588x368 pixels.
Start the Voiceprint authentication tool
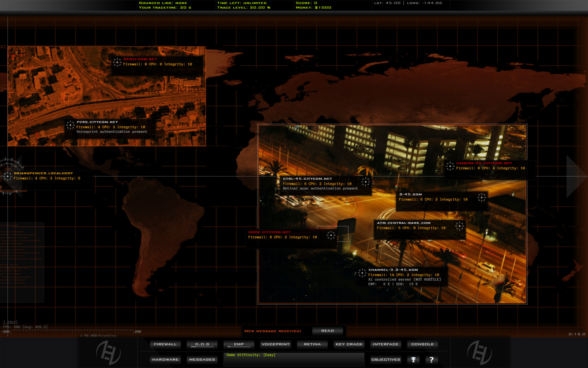(x=275, y=344)
